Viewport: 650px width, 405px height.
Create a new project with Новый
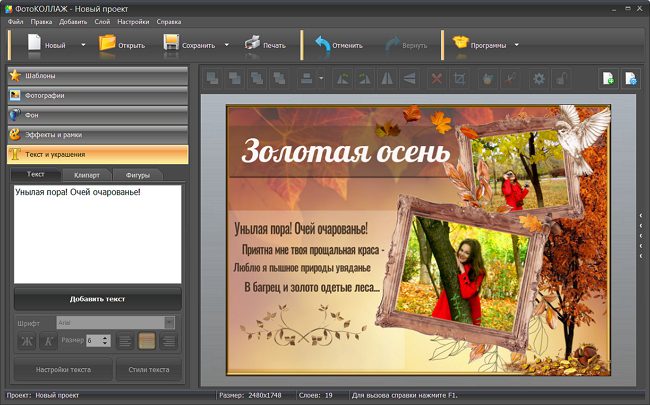pos(46,45)
